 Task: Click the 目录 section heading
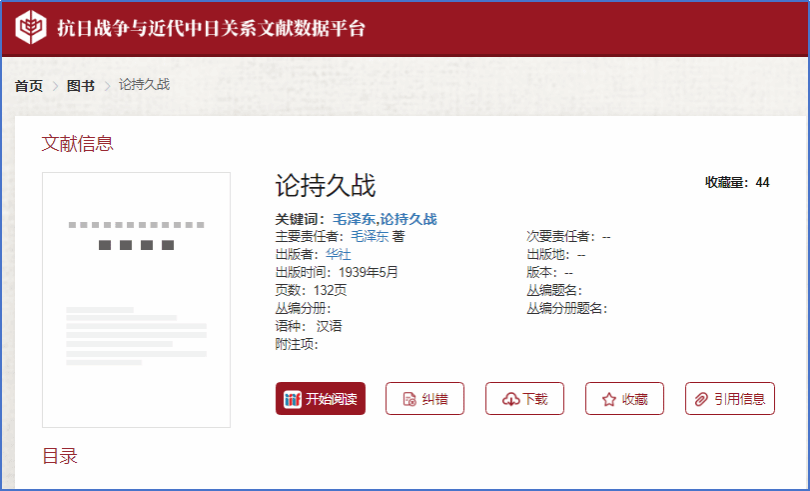[x=60, y=456]
